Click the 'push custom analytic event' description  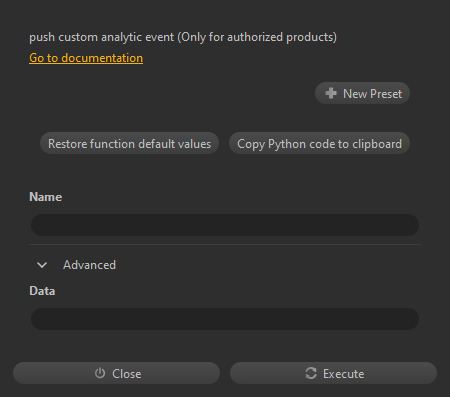click(102, 37)
